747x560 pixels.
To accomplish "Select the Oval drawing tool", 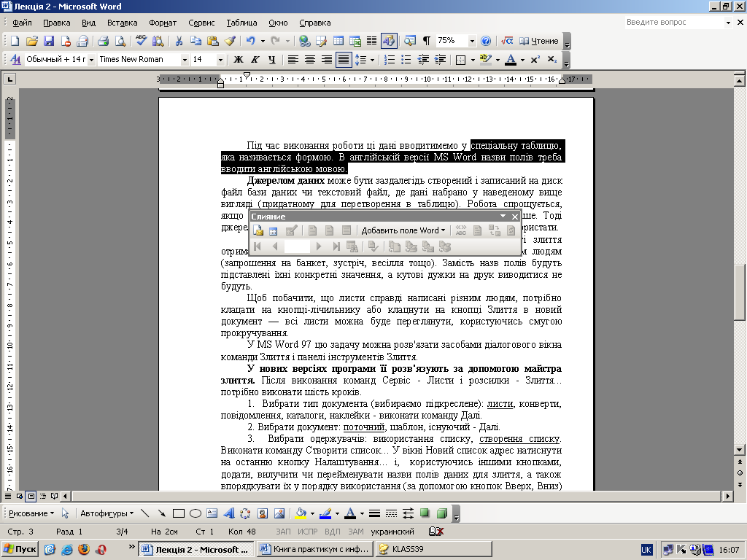I will pos(196,513).
